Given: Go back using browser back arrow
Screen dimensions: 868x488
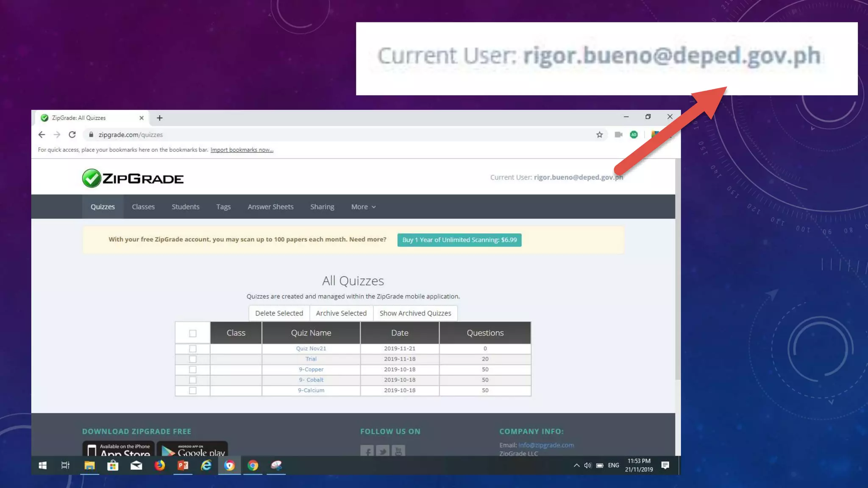Looking at the screenshot, I should click(x=42, y=135).
